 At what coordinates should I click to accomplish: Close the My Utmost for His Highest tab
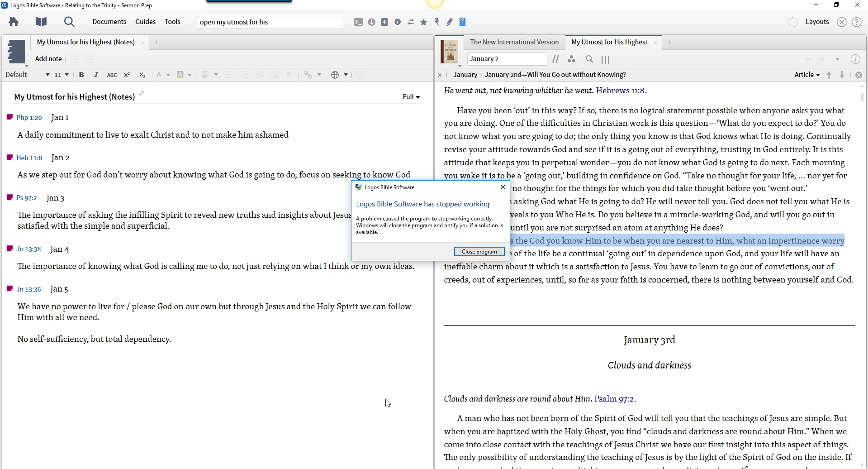656,43
